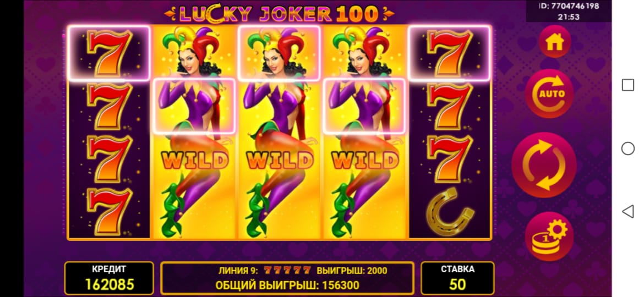Viewport: 644px width, 297px height.
Task: Spin the reels with the circular arrows button
Action: click(x=544, y=165)
